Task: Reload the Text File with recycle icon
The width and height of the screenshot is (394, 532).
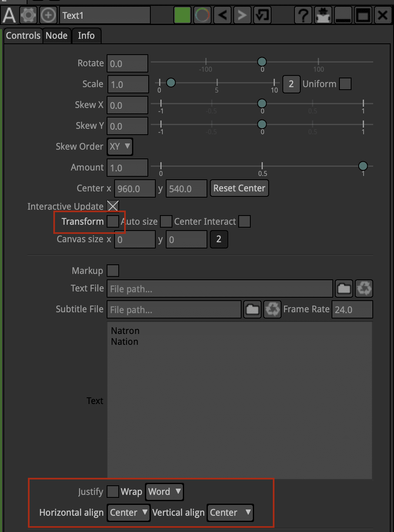Action: [x=364, y=289]
